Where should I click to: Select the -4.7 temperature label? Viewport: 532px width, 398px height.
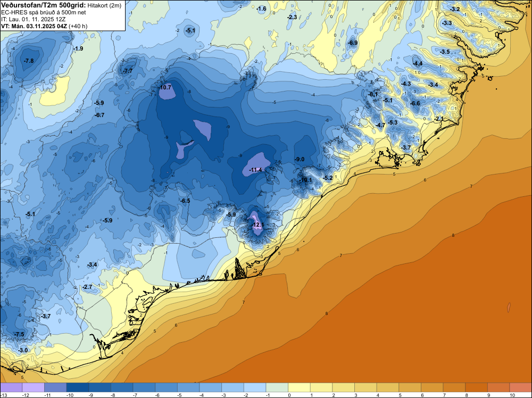tap(381, 125)
